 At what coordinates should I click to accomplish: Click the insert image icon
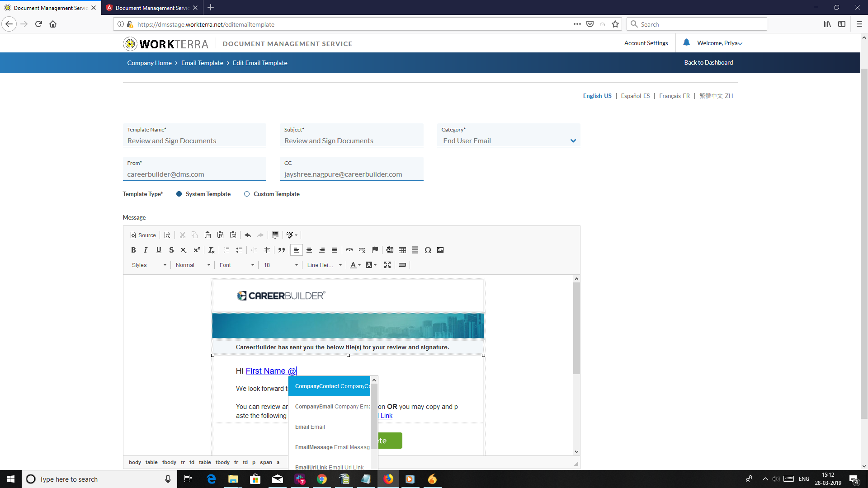tap(440, 250)
